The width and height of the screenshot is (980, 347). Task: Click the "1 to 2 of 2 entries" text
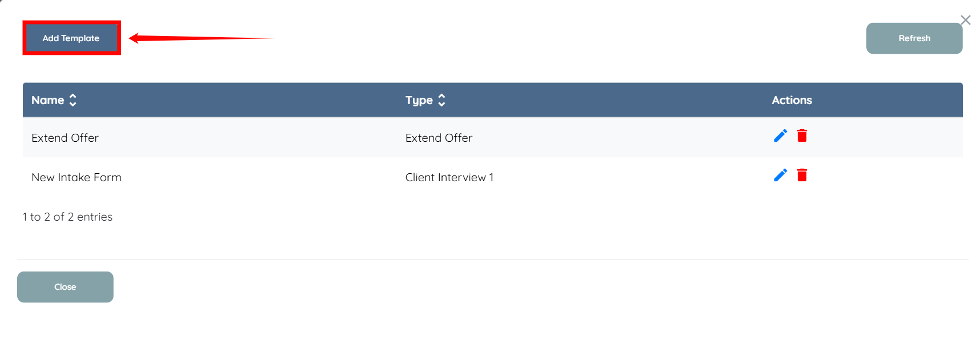67,217
